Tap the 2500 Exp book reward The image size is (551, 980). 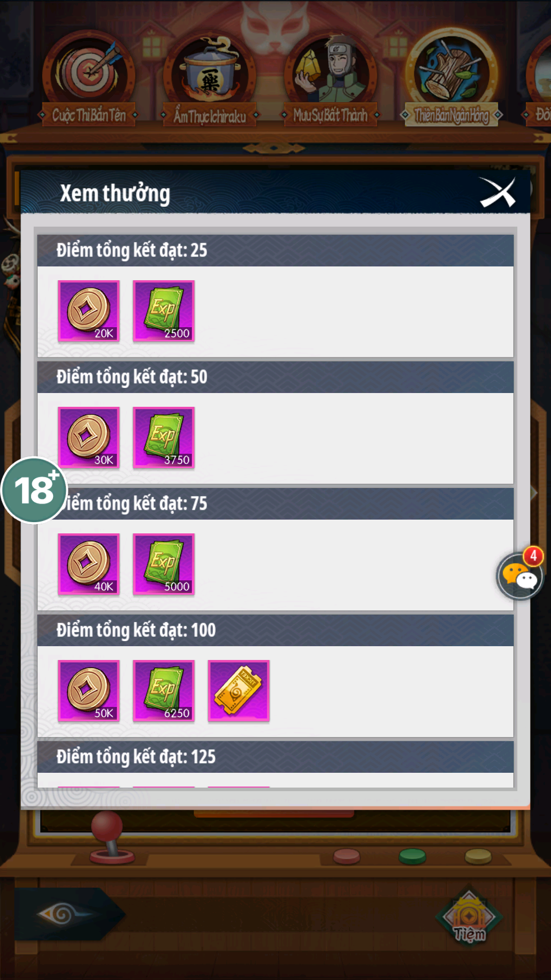pos(164,311)
